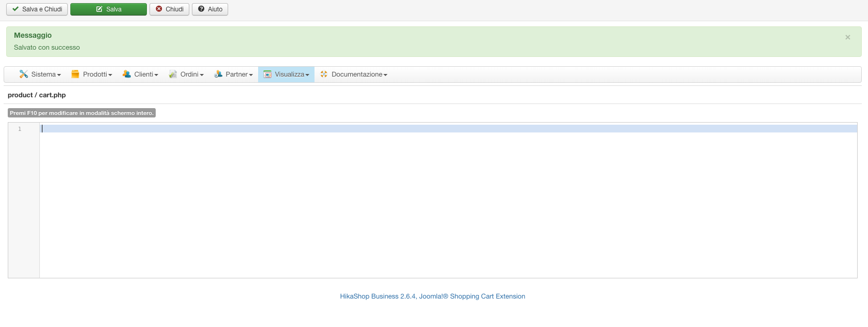
Task: Expand the Visualizza dropdown caret
Action: [307, 75]
